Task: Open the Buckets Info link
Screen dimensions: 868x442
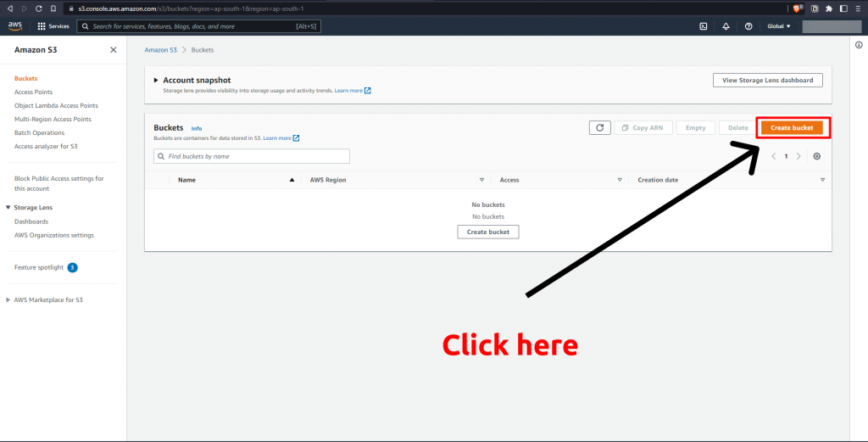Action: coord(197,128)
